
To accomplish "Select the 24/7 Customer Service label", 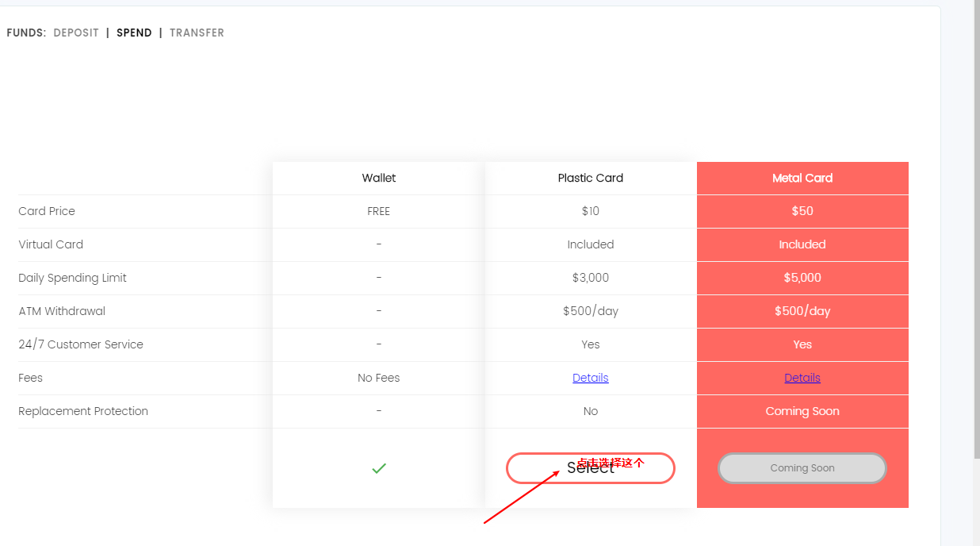I will coord(81,344).
